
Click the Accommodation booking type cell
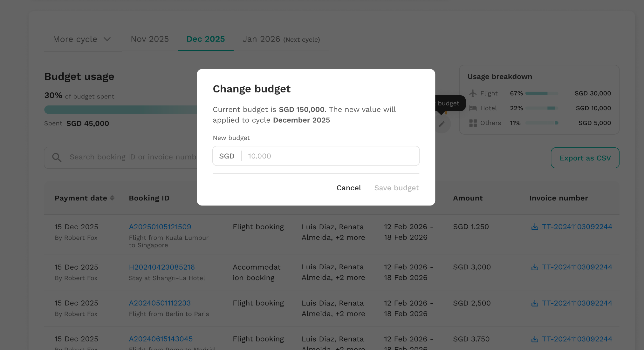(x=257, y=273)
